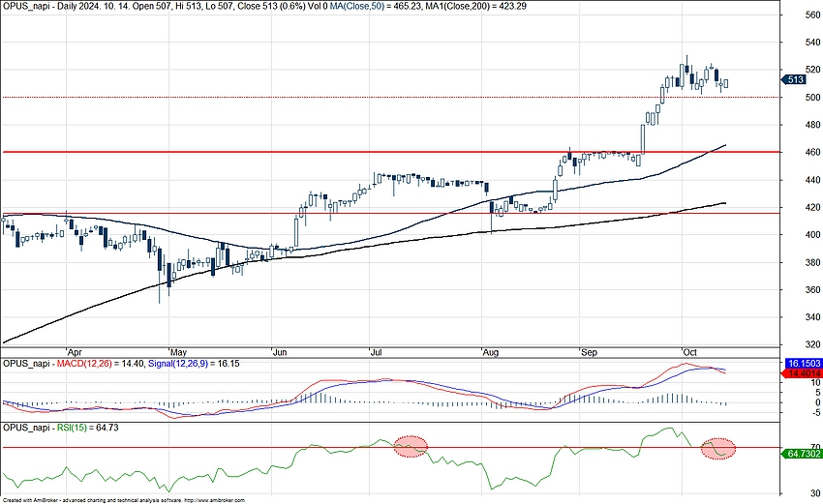Click the 520 price axis label
Viewport: 823px width, 504px height.
point(813,70)
